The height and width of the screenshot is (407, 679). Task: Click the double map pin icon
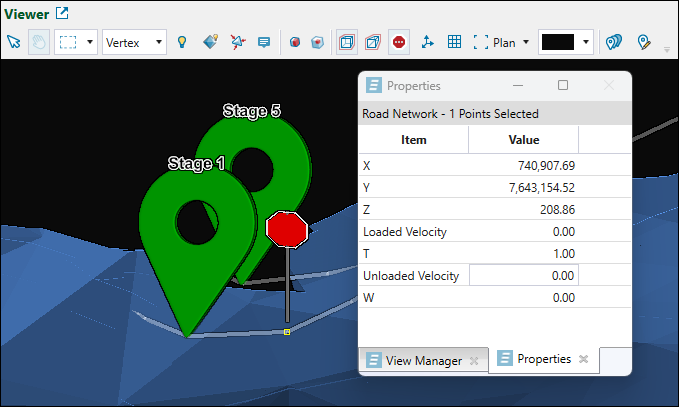click(615, 42)
